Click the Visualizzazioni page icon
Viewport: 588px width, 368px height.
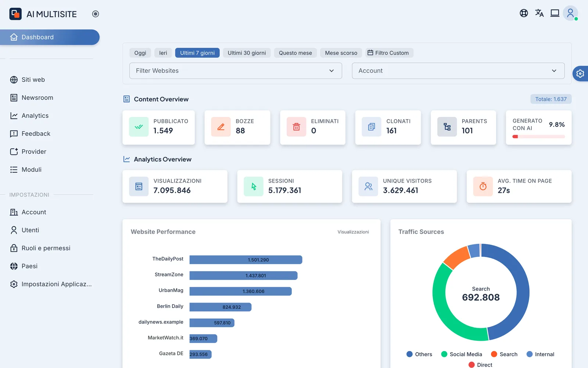coord(139,187)
